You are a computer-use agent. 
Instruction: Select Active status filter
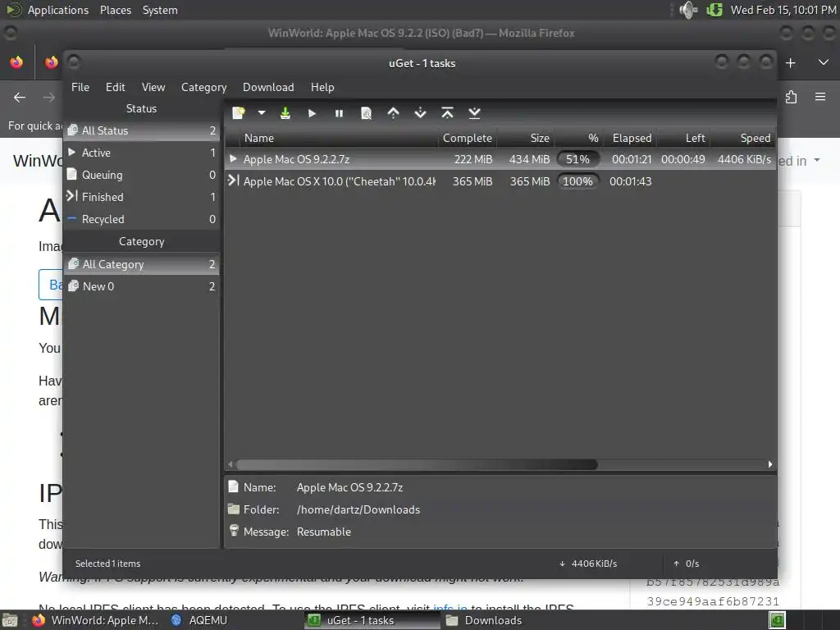pos(142,153)
